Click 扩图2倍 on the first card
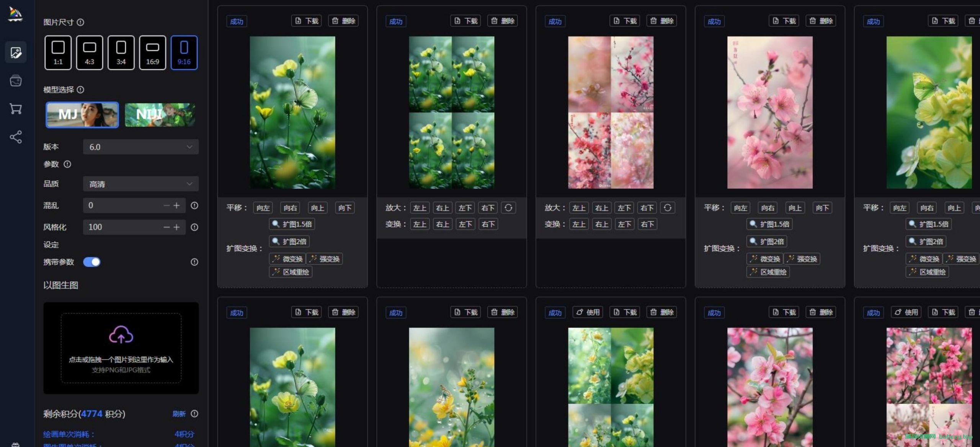Screen dimensions: 980x447 [x=289, y=241]
